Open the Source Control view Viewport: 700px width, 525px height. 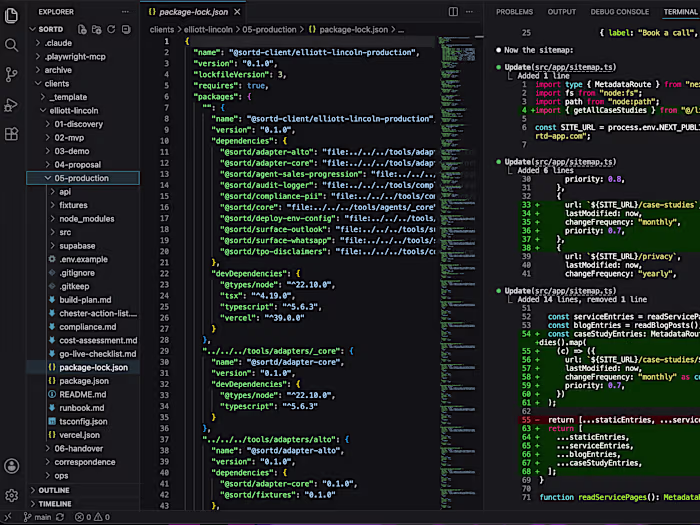pyautogui.click(x=11, y=74)
